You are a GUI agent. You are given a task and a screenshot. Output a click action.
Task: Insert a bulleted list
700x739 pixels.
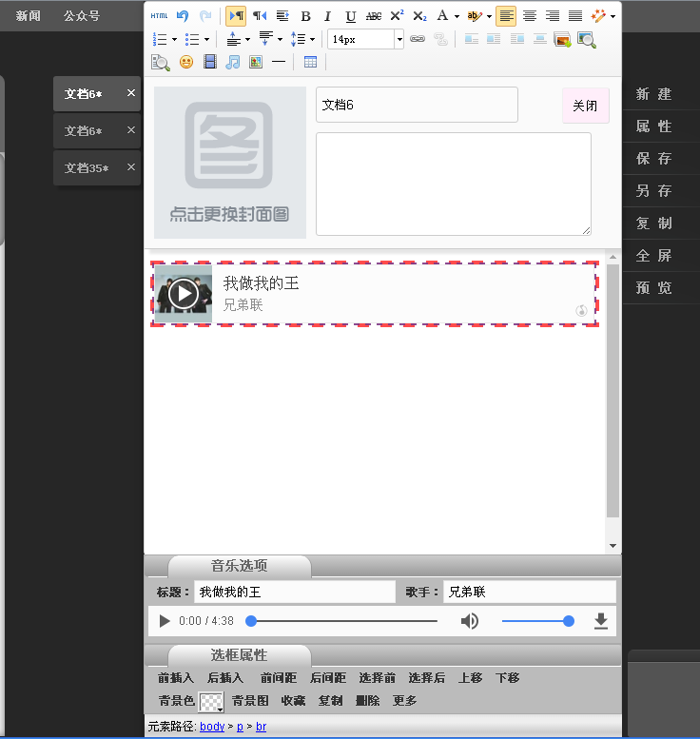192,39
